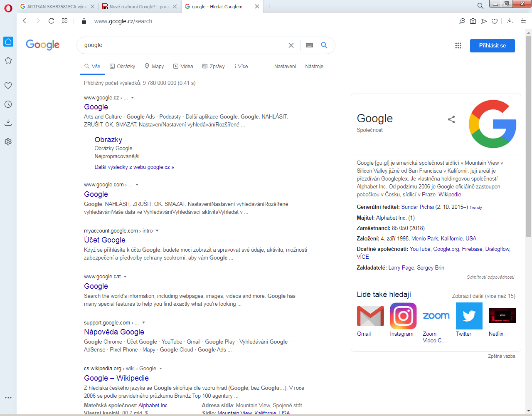Screen dimensions: 532x416
Task: Open the downloads arrow in the toolbar
Action: (510, 21)
